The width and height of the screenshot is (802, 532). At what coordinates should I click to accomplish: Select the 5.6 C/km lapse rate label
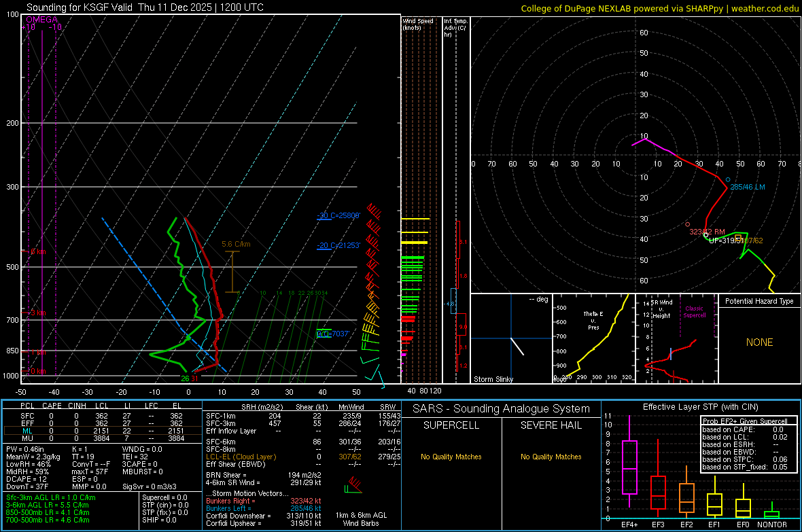(x=236, y=244)
